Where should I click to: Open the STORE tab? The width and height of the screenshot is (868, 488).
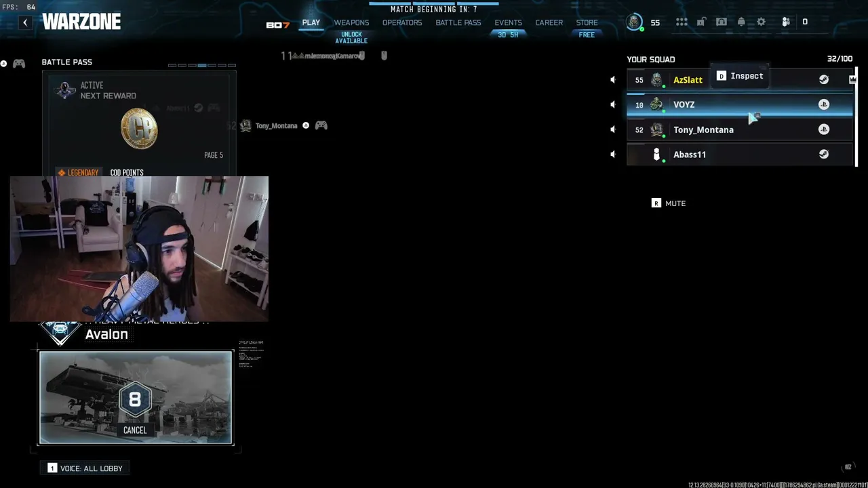[587, 22]
